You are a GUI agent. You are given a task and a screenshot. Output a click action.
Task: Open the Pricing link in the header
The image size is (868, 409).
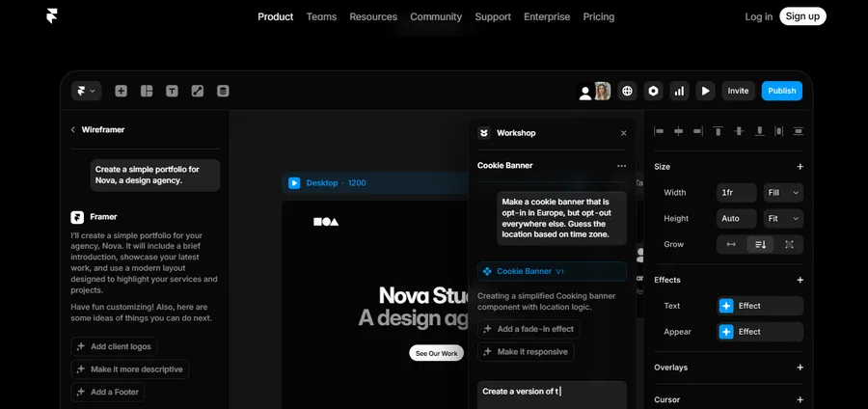pos(598,16)
